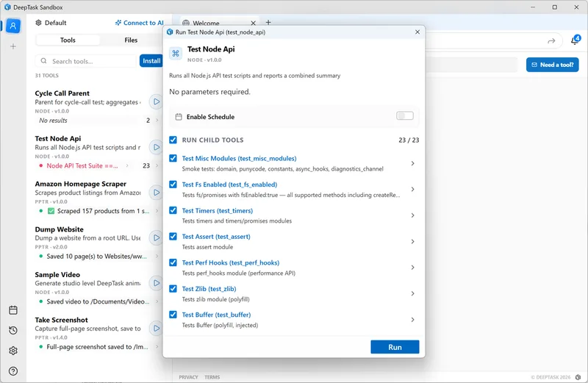Expand the Test Buffer row chevron
The image size is (588, 383).
[x=412, y=320]
